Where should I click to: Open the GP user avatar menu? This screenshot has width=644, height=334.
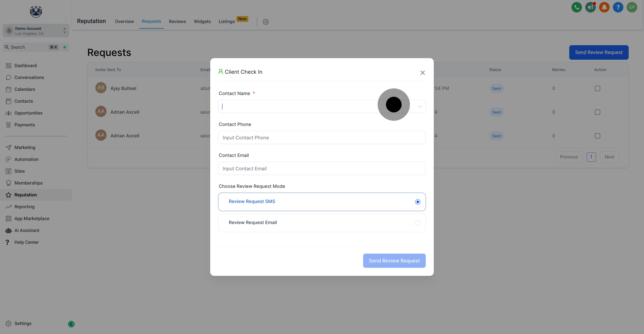coord(632,7)
